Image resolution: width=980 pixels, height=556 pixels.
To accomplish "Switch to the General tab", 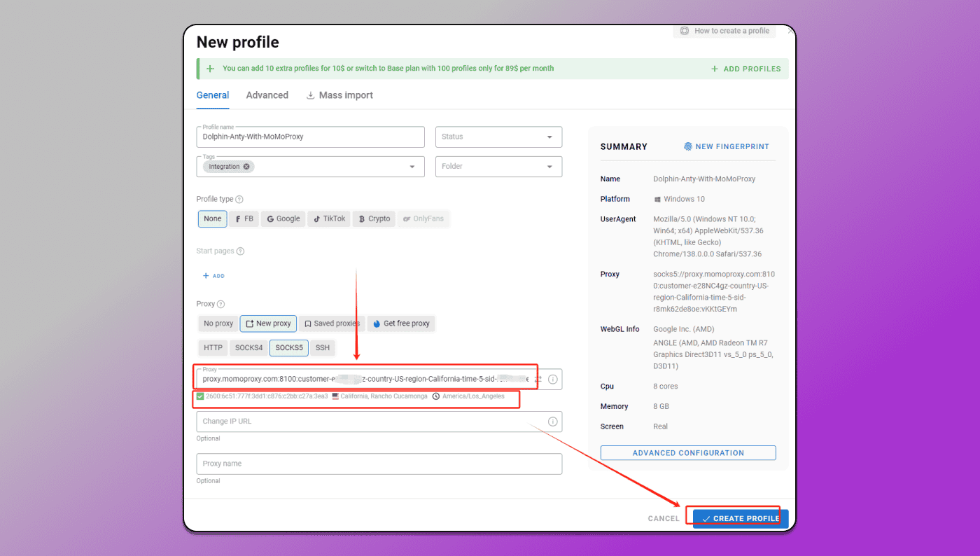I will [x=213, y=95].
